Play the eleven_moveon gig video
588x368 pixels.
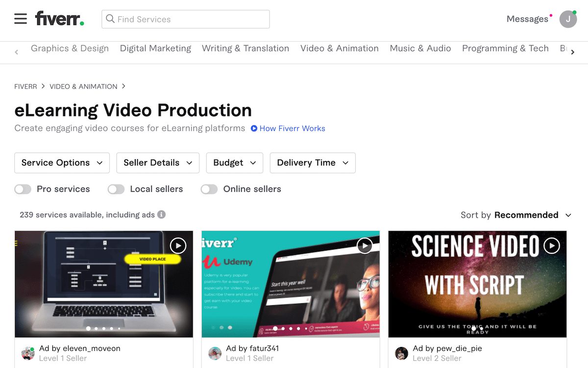click(x=178, y=246)
